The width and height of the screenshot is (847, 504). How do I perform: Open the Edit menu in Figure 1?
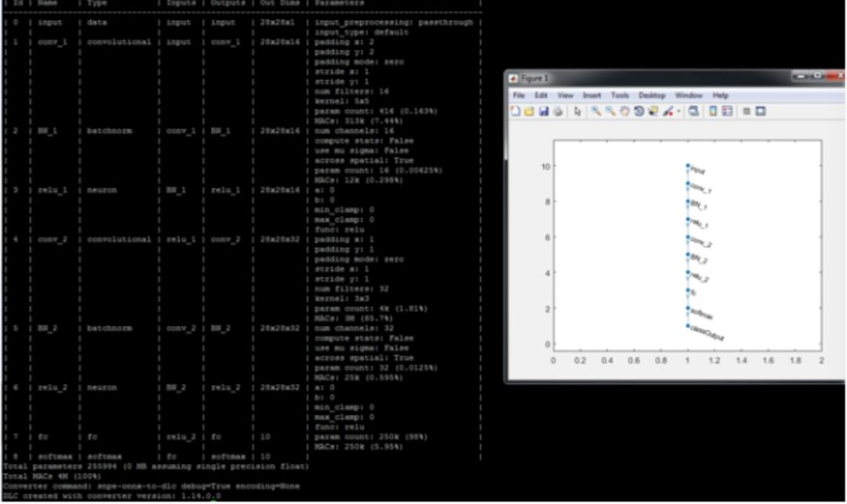click(x=540, y=95)
